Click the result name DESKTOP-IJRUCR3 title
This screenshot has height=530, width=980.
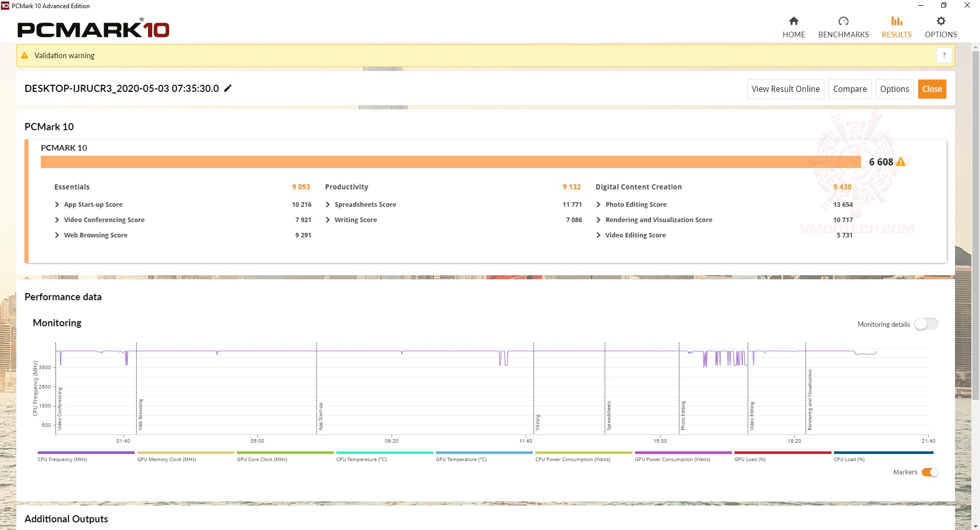tap(121, 88)
